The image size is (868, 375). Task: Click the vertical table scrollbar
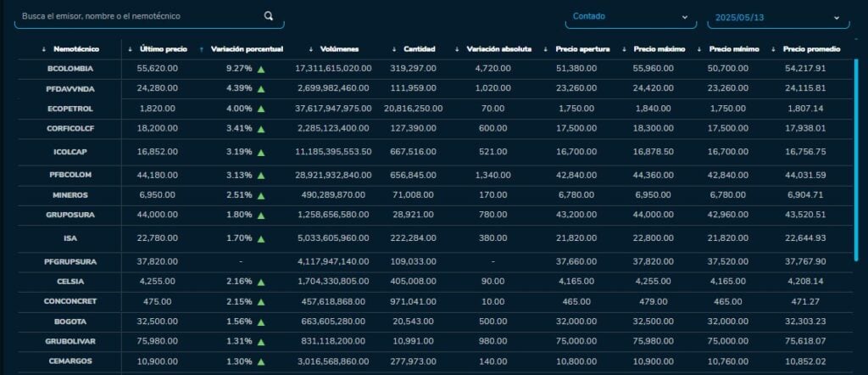point(857,160)
